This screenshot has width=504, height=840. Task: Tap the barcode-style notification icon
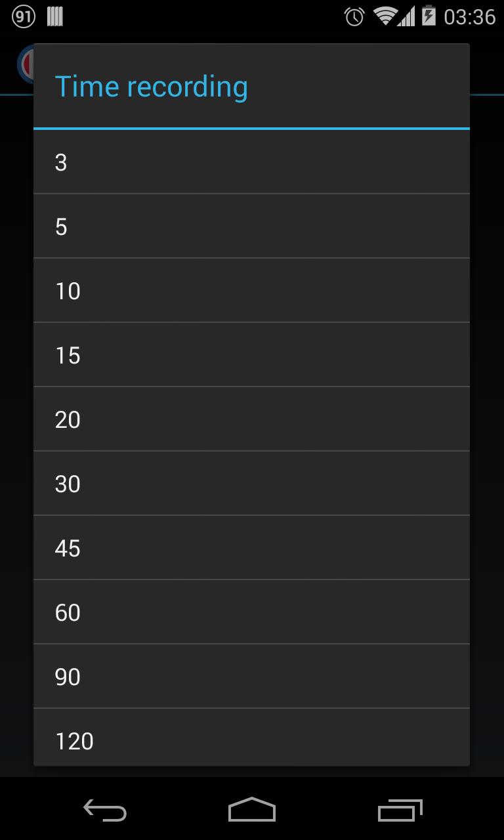point(55,16)
